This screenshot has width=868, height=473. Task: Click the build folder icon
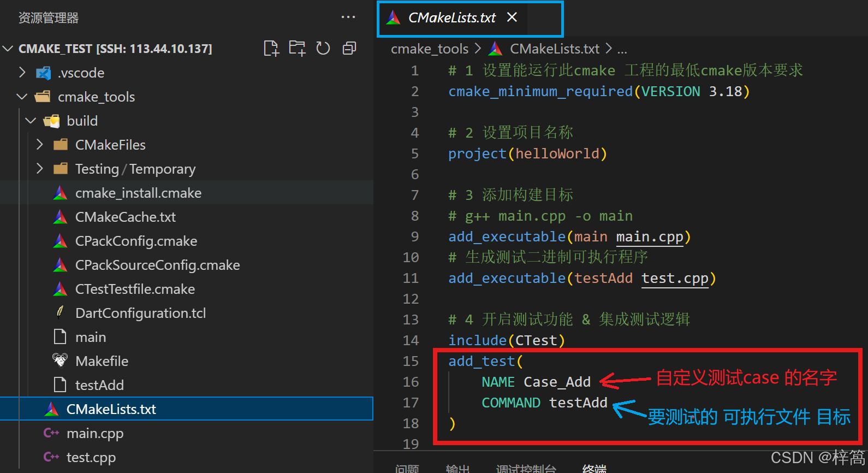coord(51,121)
